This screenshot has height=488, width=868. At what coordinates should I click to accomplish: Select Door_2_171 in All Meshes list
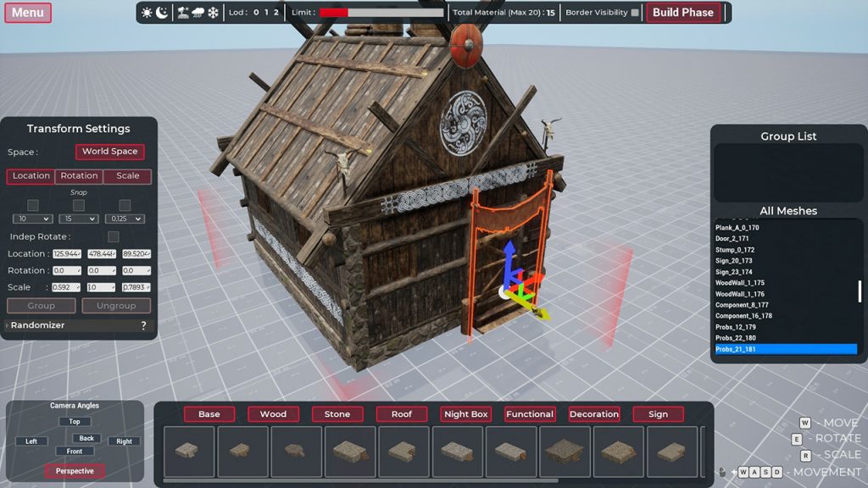click(732, 239)
